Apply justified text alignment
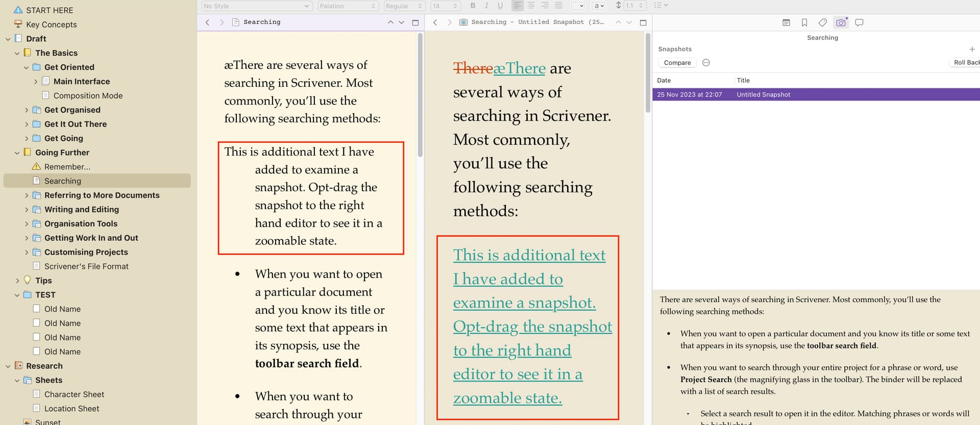Viewport: 980px width, 425px height. tap(559, 6)
